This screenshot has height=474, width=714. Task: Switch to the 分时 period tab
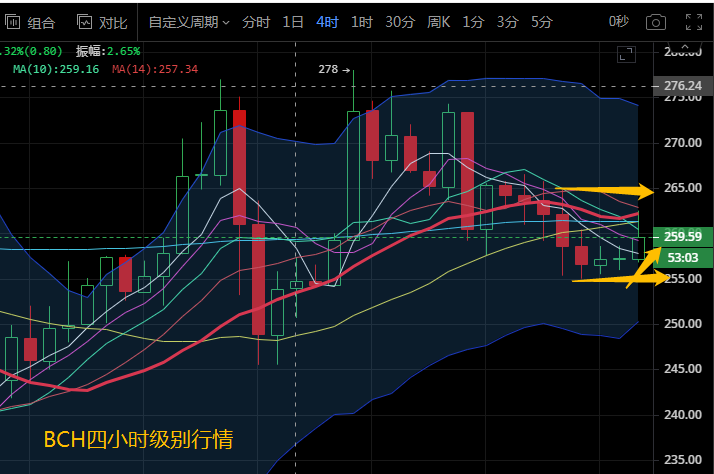pyautogui.click(x=256, y=22)
